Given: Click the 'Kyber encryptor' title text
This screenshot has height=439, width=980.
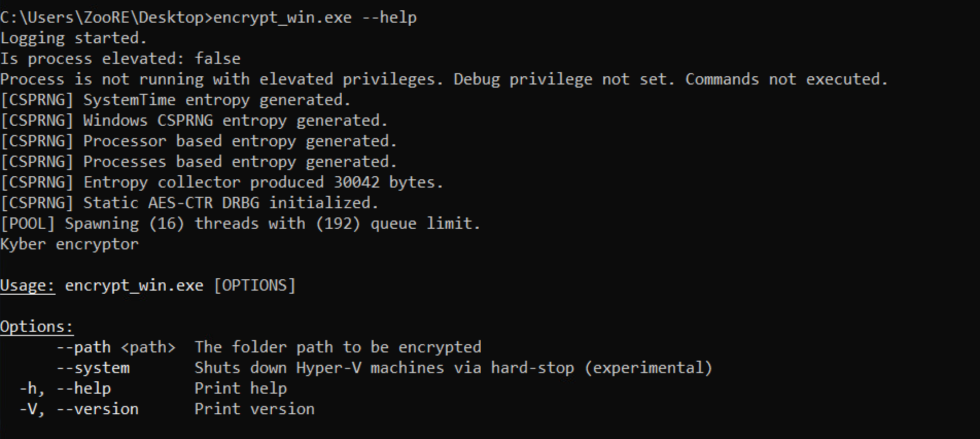Looking at the screenshot, I should click(69, 244).
